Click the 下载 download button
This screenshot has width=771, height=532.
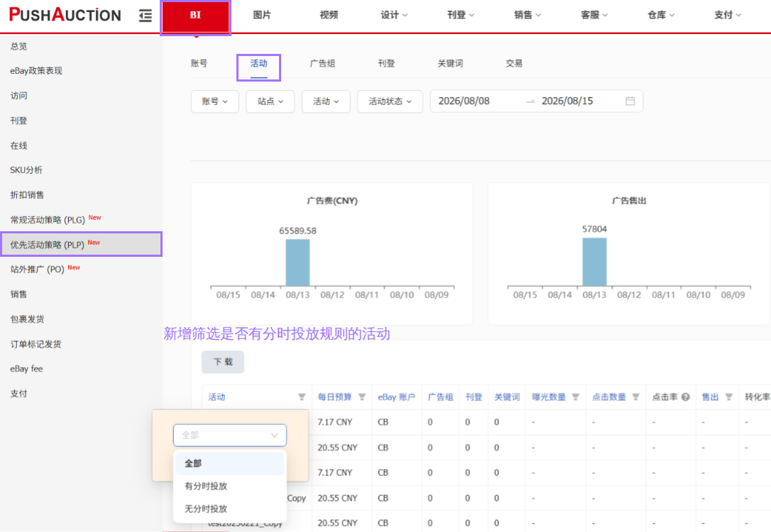click(x=223, y=362)
